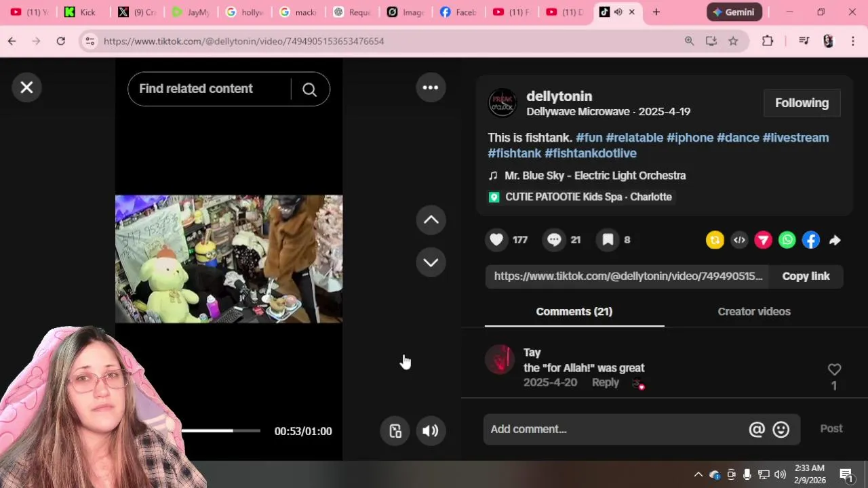
Task: Click the Find related content search field
Action: coord(210,89)
